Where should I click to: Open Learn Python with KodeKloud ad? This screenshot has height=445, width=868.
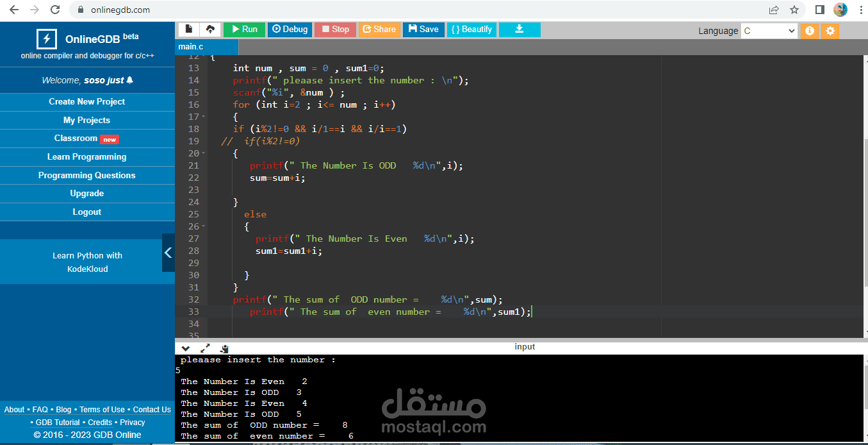point(87,262)
